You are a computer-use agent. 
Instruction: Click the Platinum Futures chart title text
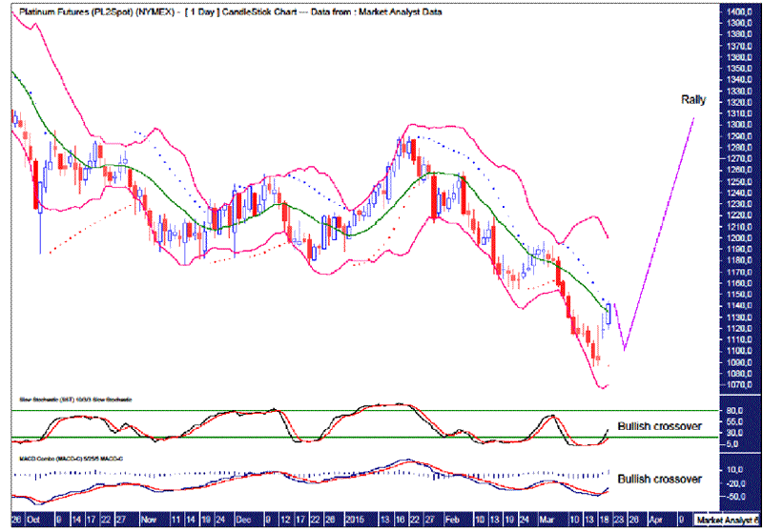coord(231,11)
